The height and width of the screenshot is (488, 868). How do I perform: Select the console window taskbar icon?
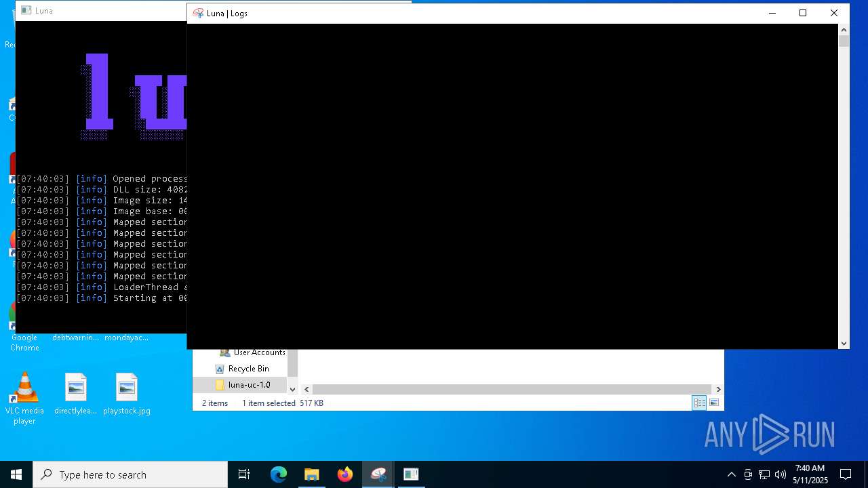pyautogui.click(x=411, y=474)
